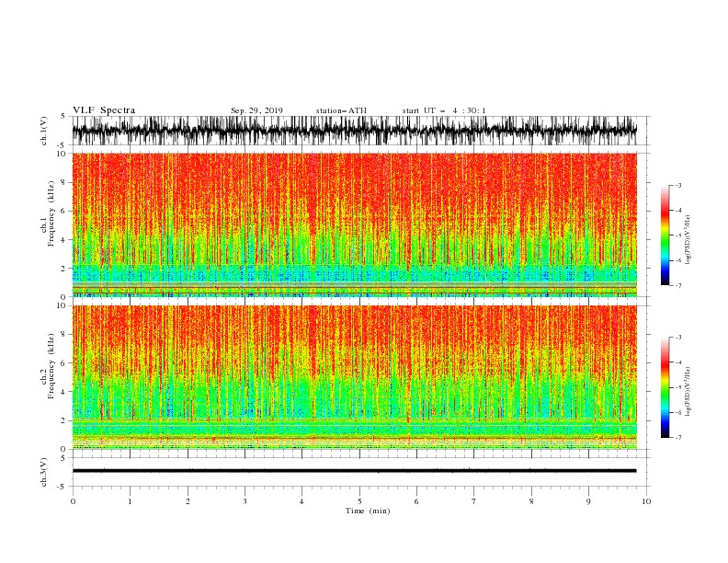Viewport: 728px width, 563px height.
Task: Select the "start UT = 4 :30: 1" text
Action: pyautogui.click(x=444, y=110)
